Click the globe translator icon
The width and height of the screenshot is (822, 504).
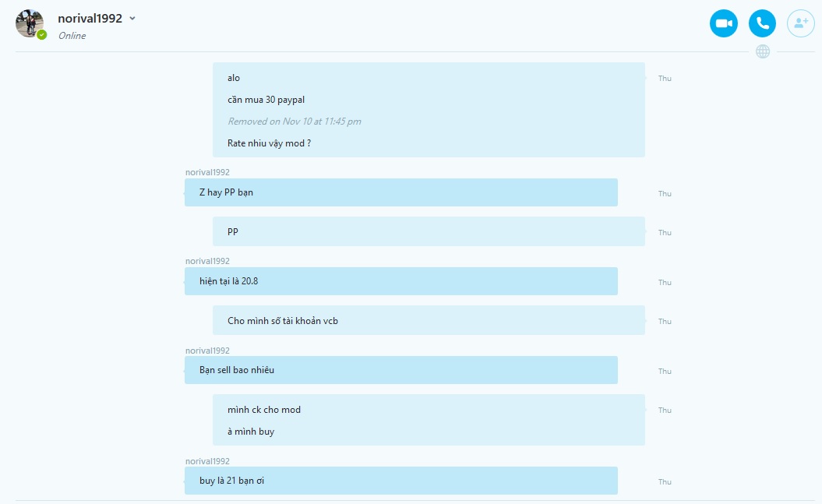tap(763, 51)
